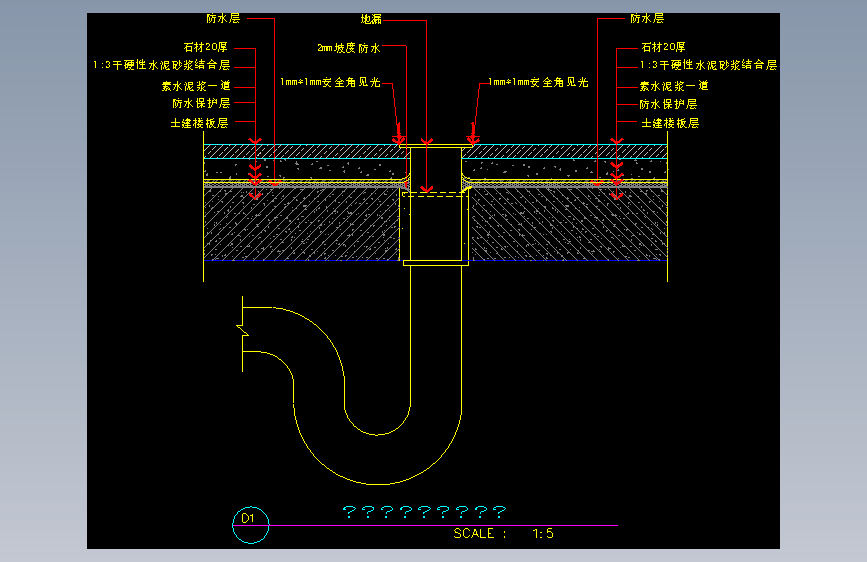Select left '1mm*1mm安全角见光' label
This screenshot has width=867, height=562.
330,82
